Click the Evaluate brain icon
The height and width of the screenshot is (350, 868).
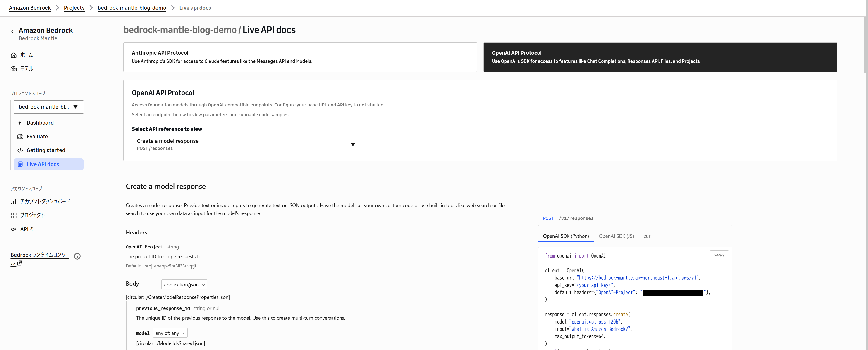pyautogui.click(x=20, y=137)
